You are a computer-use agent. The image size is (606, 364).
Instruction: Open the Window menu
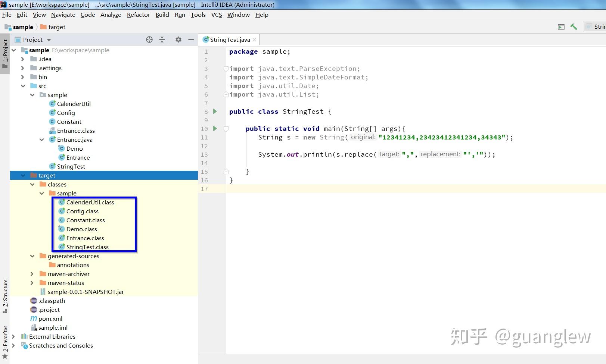pyautogui.click(x=238, y=15)
